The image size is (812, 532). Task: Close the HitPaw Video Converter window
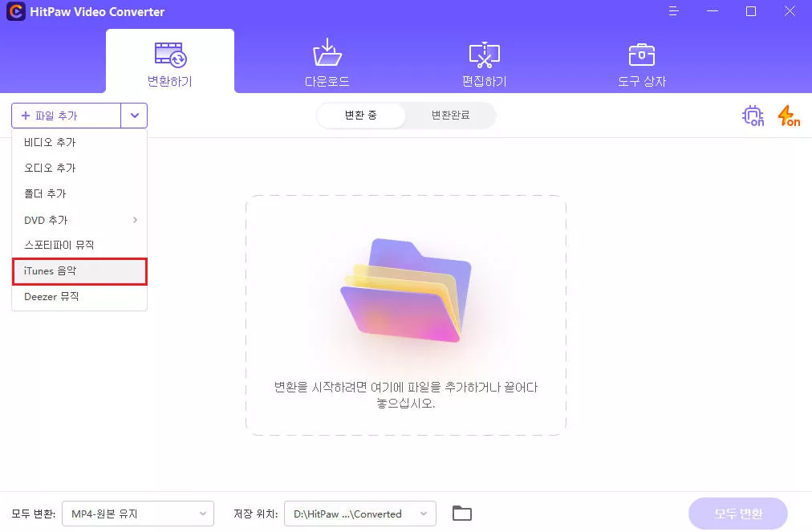click(790, 11)
